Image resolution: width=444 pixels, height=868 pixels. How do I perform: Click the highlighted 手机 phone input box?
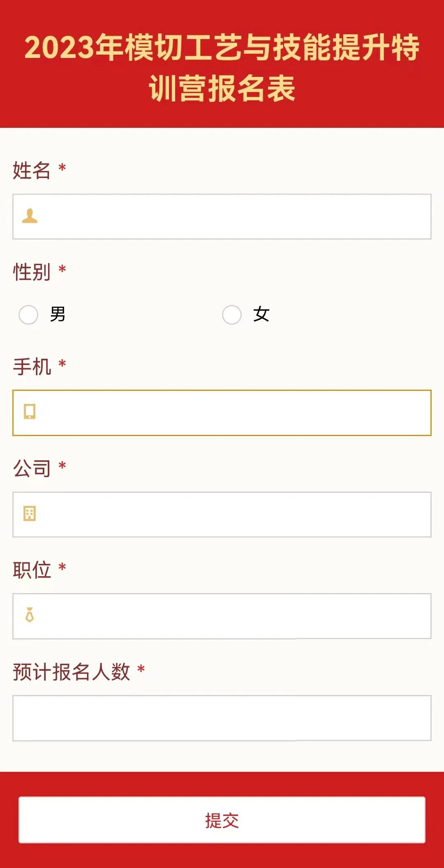(222, 412)
